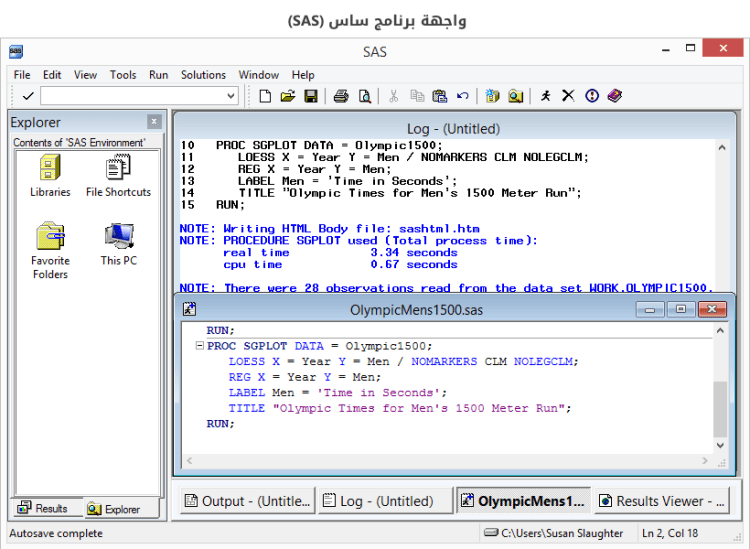This screenshot has height=549, width=750.
Task: Click the Open folder toolbar icon
Action: click(288, 96)
